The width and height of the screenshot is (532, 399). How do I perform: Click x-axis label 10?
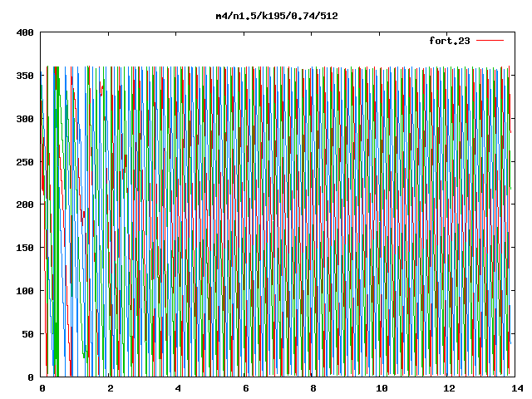[382, 388]
